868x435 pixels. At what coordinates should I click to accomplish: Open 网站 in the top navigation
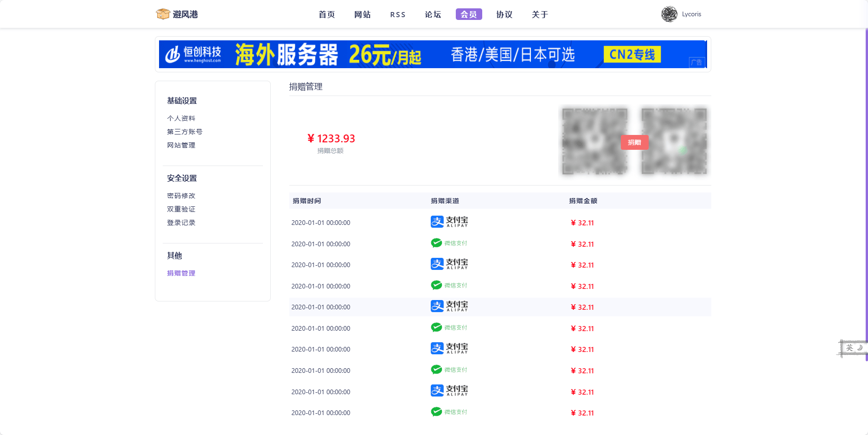coord(363,14)
